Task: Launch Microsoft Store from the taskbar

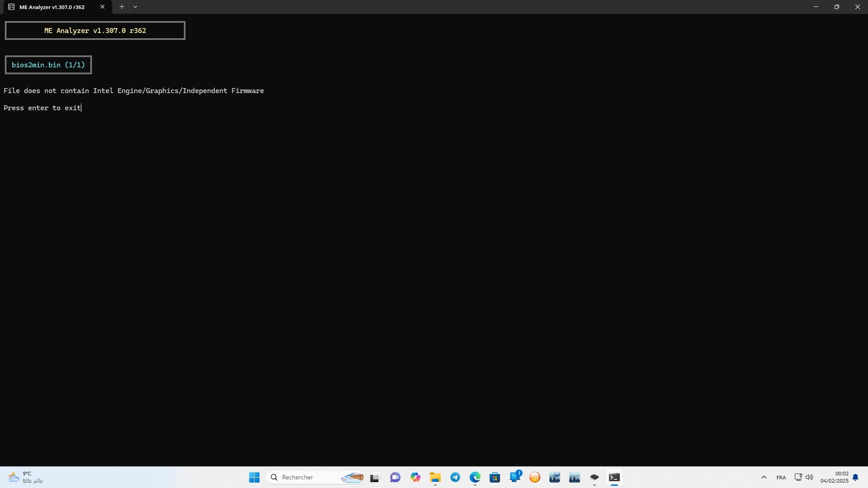Action: [495, 478]
